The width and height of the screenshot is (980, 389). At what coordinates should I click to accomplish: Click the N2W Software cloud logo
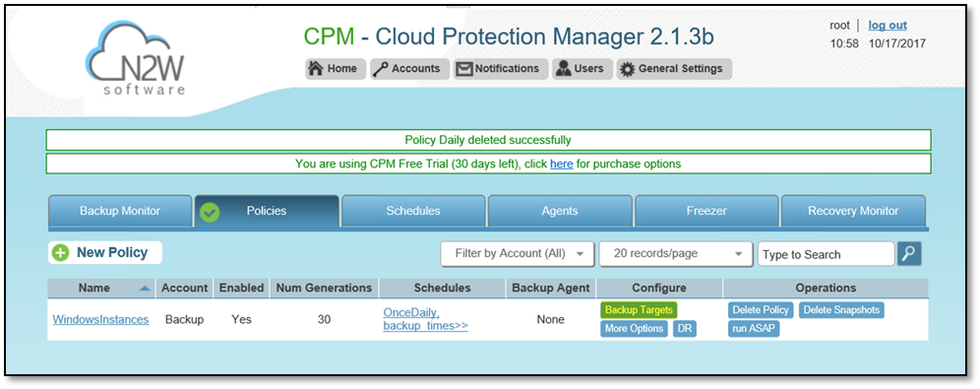(136, 57)
